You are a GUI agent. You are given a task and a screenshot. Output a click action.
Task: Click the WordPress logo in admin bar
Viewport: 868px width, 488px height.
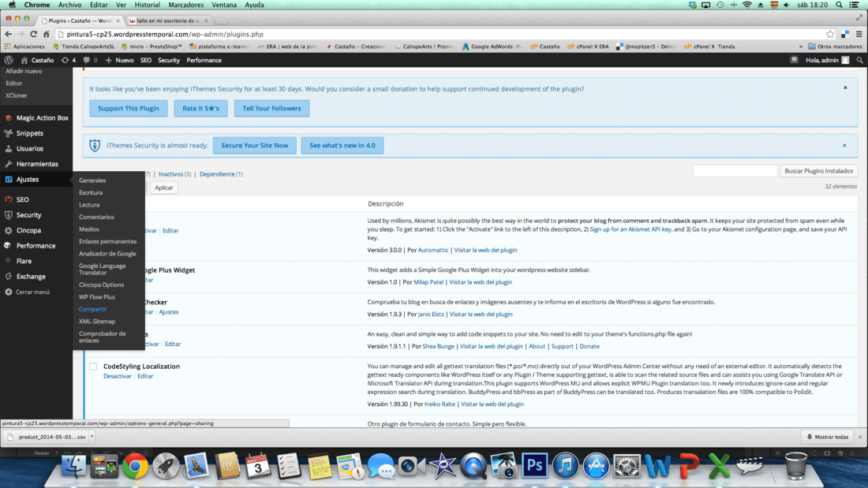(9, 60)
